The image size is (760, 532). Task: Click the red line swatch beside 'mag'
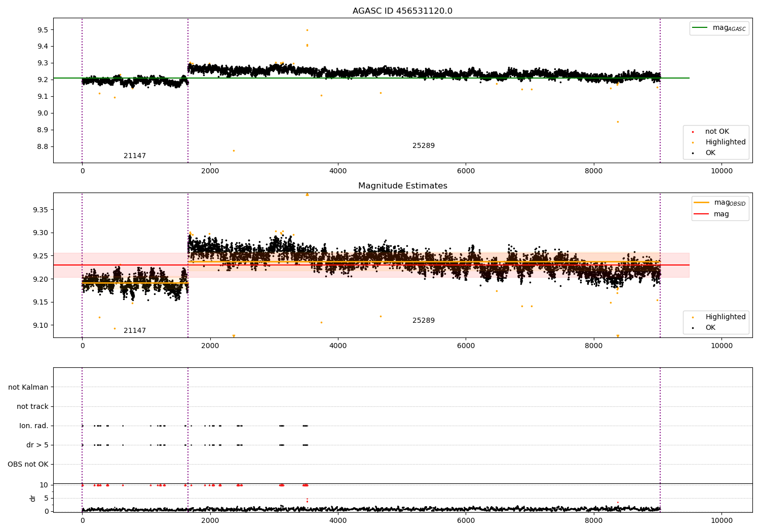pyautogui.click(x=702, y=214)
